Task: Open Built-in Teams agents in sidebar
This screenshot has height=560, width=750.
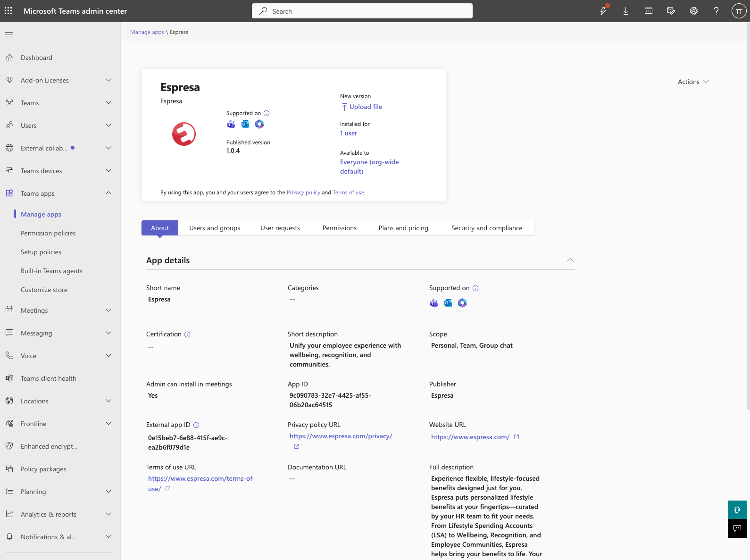Action: click(51, 271)
